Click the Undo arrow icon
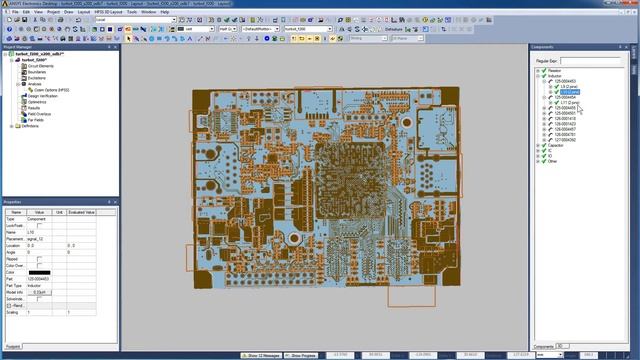The image size is (640, 360). (78, 20)
